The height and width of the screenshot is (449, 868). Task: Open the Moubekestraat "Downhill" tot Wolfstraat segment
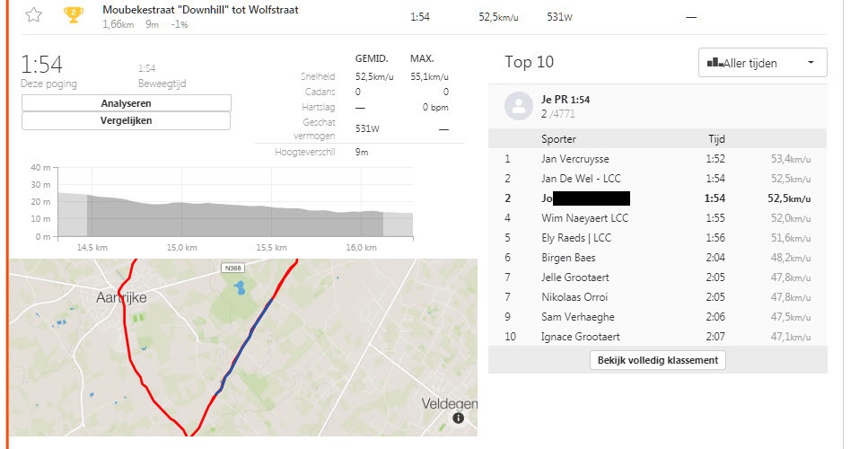200,10
